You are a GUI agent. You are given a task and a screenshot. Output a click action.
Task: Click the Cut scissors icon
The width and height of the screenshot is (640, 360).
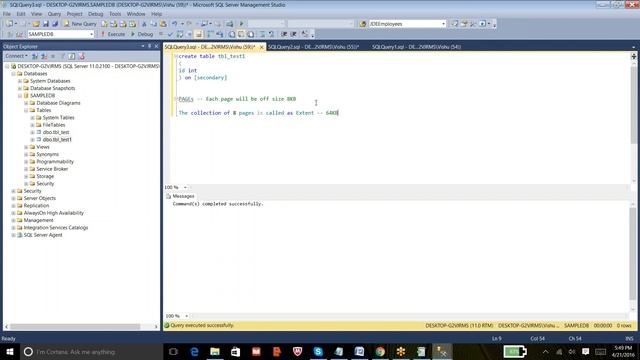[x=144, y=24]
